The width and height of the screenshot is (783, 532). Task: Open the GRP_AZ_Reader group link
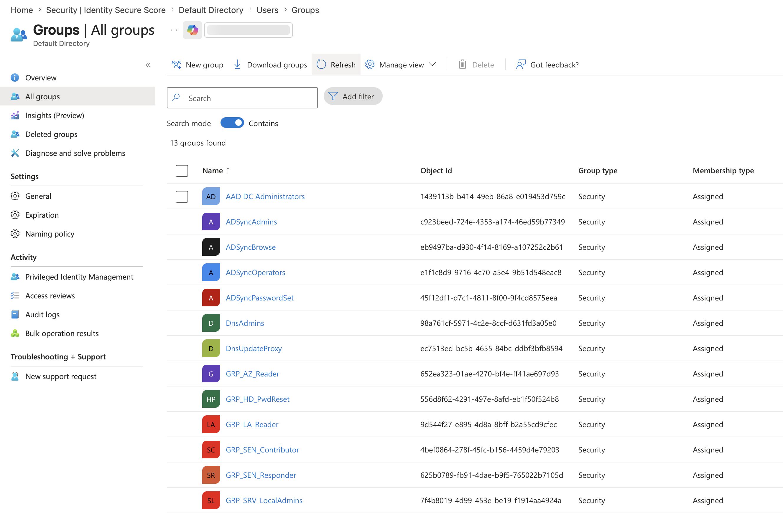252,374
